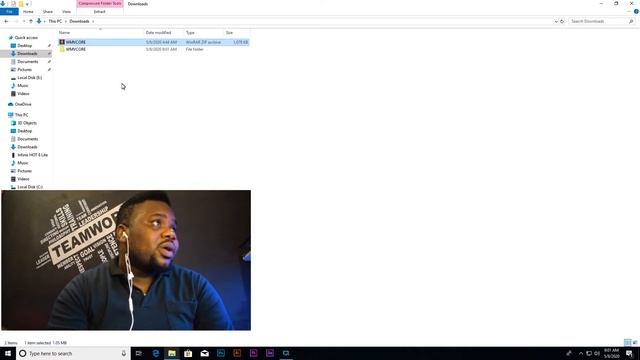This screenshot has width=640, height=360.
Task: Select This PC in the navigation pane
Action: click(x=21, y=115)
